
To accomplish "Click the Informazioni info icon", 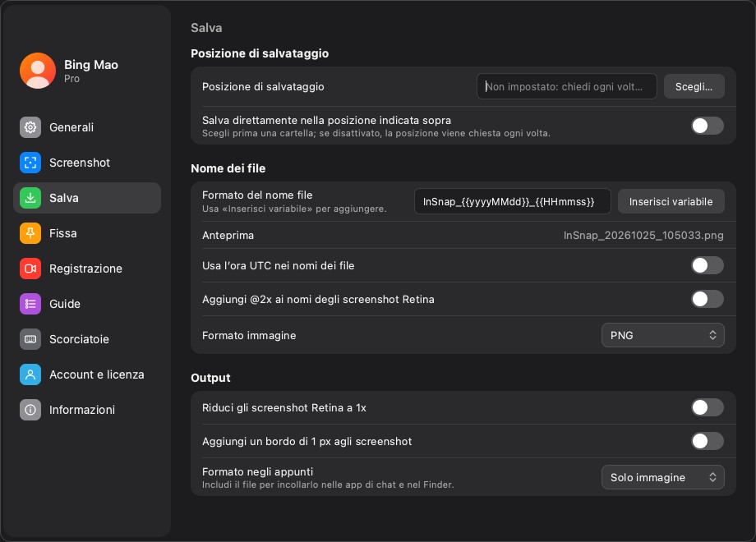I will click(x=30, y=410).
